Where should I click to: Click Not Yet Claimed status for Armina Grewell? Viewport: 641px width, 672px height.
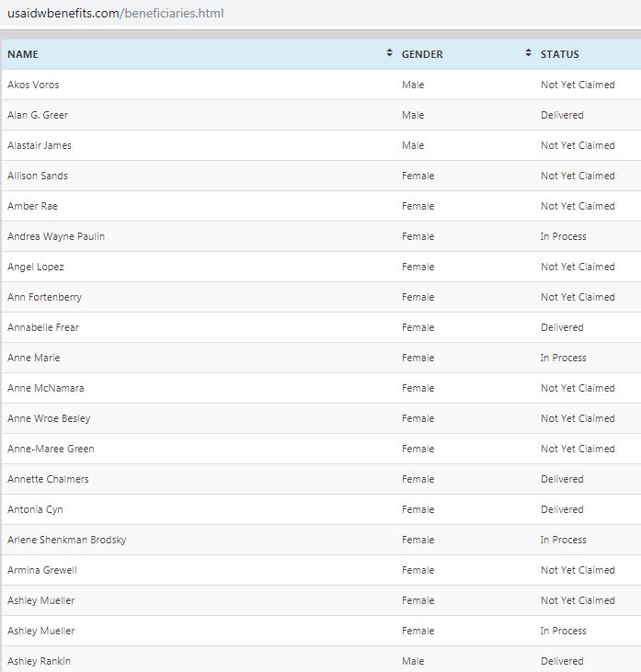click(x=578, y=571)
